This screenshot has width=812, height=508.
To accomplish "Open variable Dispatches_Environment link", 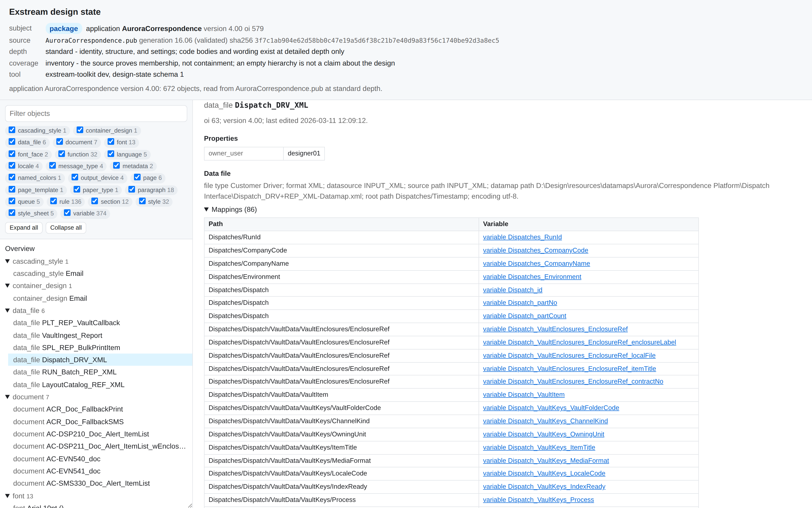I will point(532,277).
